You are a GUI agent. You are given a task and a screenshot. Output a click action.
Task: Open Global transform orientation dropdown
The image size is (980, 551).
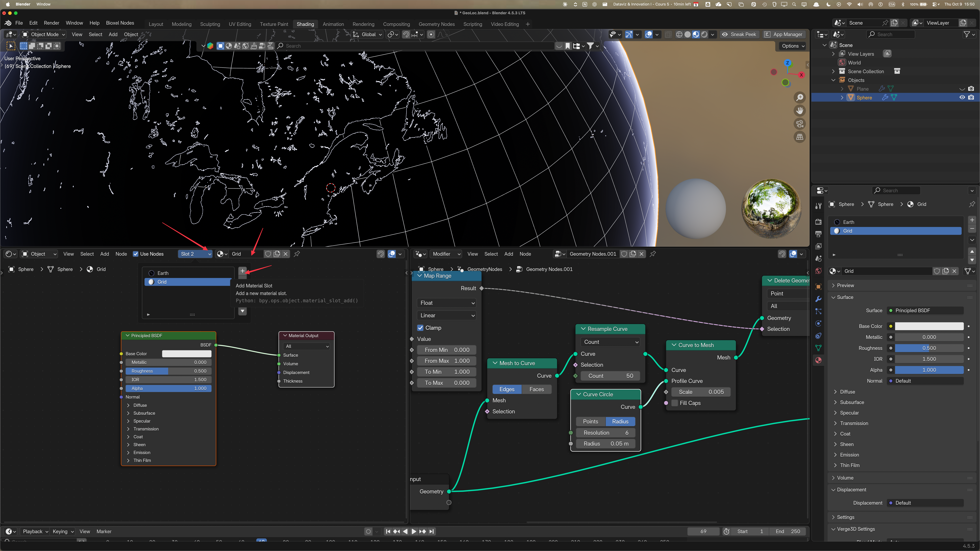coord(367,35)
